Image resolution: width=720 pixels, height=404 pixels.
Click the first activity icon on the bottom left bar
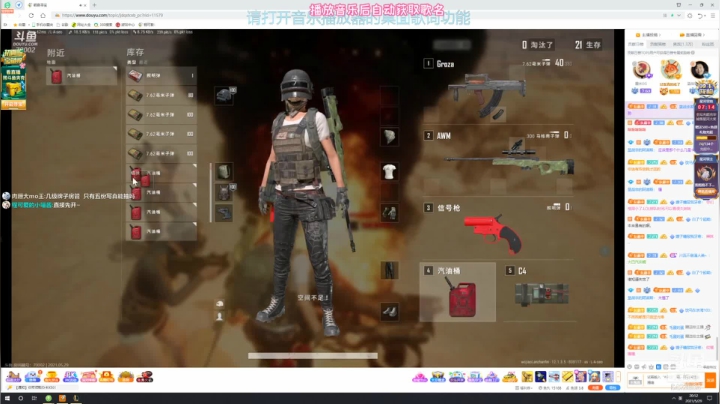(x=13, y=376)
